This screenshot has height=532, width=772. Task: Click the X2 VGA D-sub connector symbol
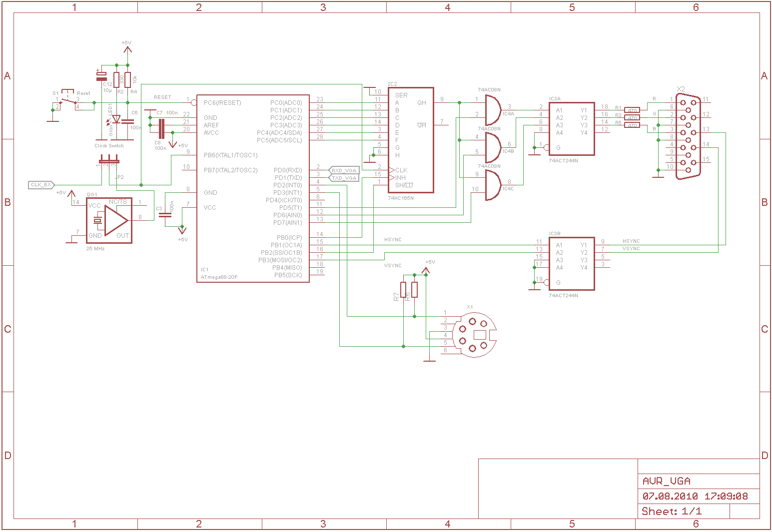pyautogui.click(x=689, y=136)
